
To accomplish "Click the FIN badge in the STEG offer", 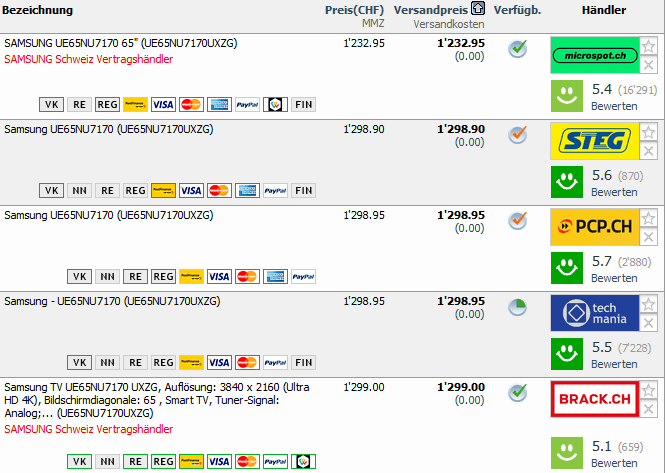I will click(303, 190).
